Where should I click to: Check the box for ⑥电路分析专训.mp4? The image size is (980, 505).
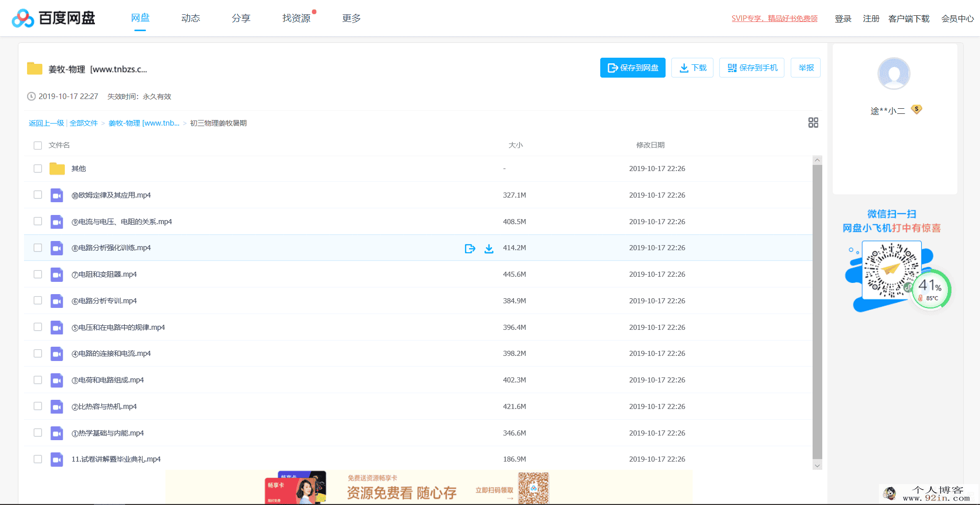pyautogui.click(x=38, y=300)
